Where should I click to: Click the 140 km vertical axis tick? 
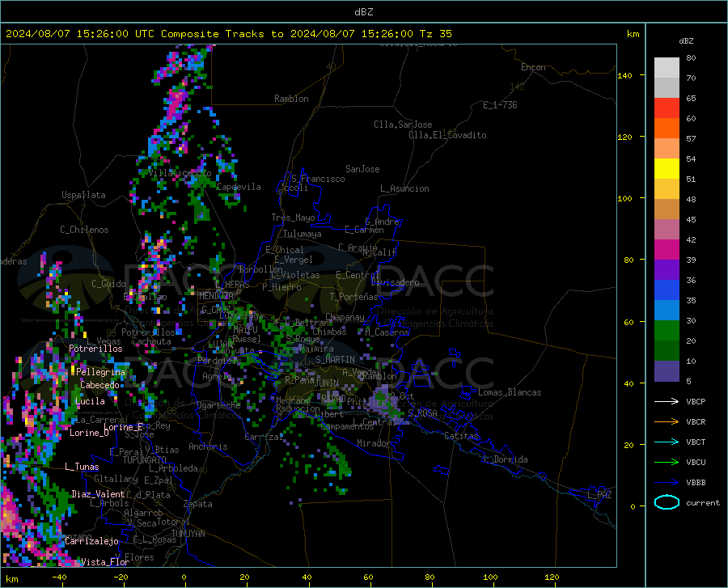[x=625, y=76]
